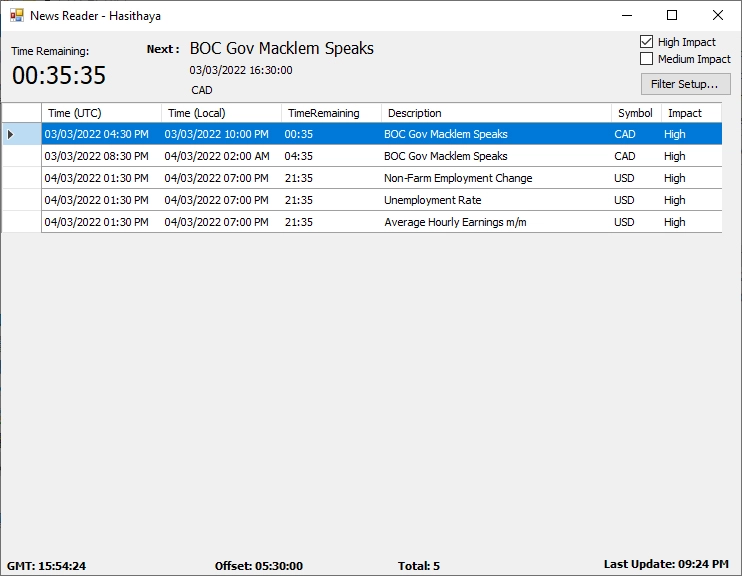
Task: Sort by Time (Local) column header
Action: click(x=221, y=113)
